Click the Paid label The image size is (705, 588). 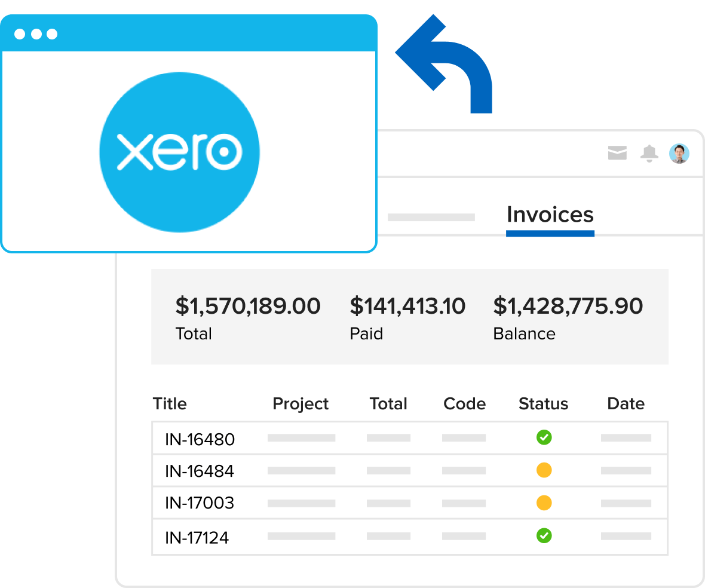(x=366, y=333)
